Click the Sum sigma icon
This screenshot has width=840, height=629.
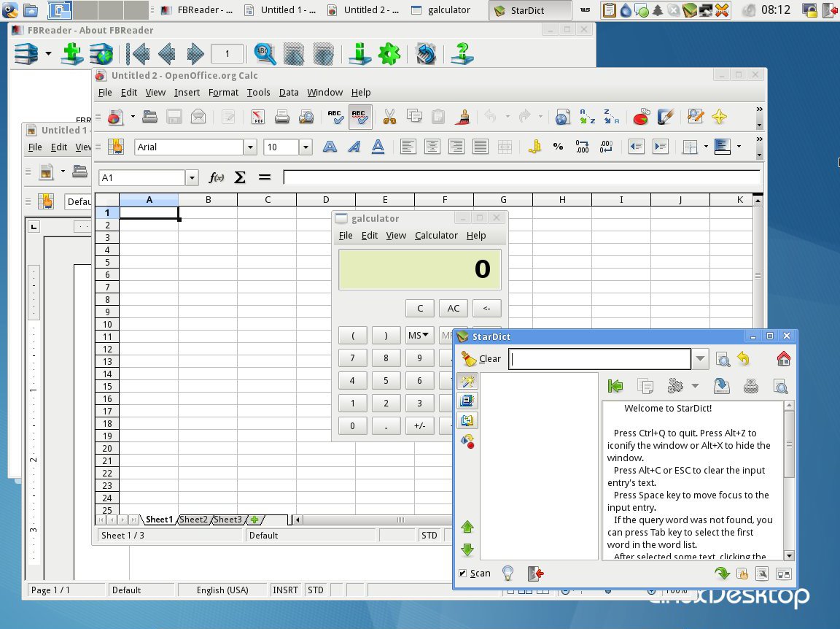click(240, 177)
